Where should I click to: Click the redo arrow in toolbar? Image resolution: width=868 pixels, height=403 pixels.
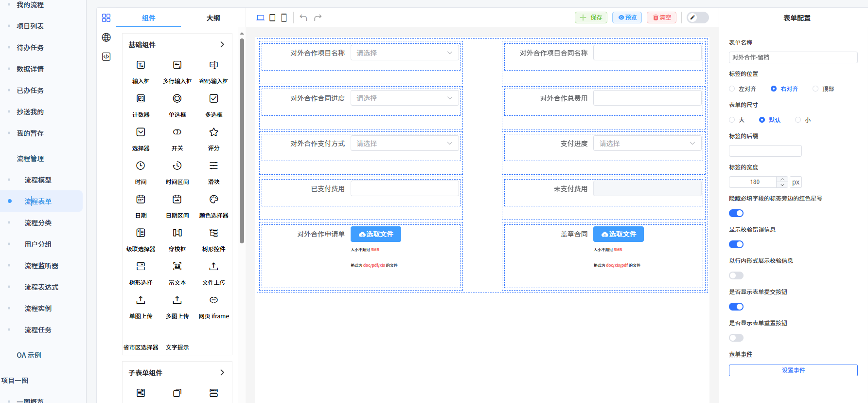318,18
